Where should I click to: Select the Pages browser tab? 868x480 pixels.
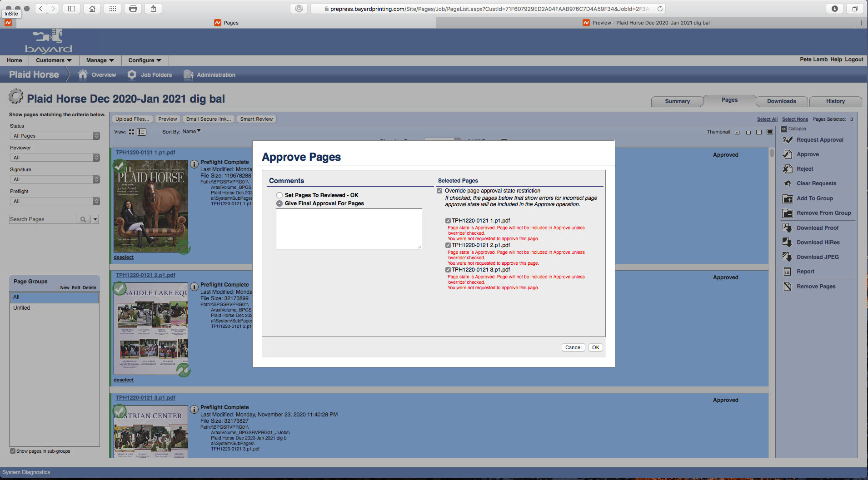coord(226,23)
